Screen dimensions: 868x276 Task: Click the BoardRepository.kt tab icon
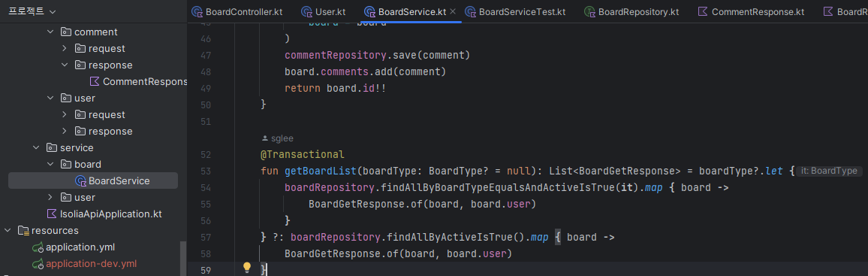click(x=589, y=11)
